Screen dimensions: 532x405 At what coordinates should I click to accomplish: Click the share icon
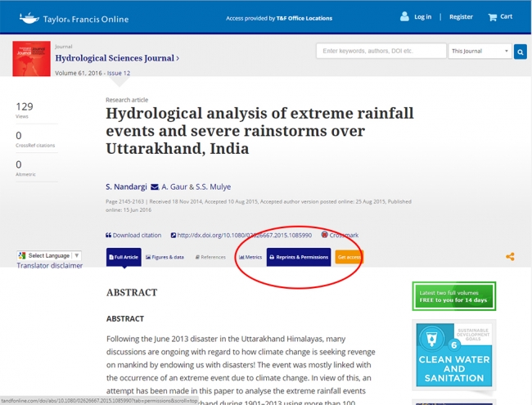510,257
